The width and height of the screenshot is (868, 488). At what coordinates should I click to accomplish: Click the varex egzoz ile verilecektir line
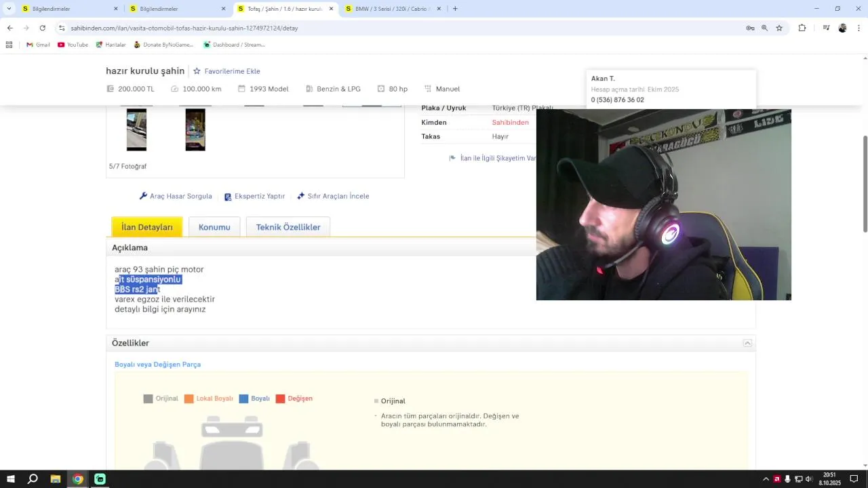tap(165, 299)
